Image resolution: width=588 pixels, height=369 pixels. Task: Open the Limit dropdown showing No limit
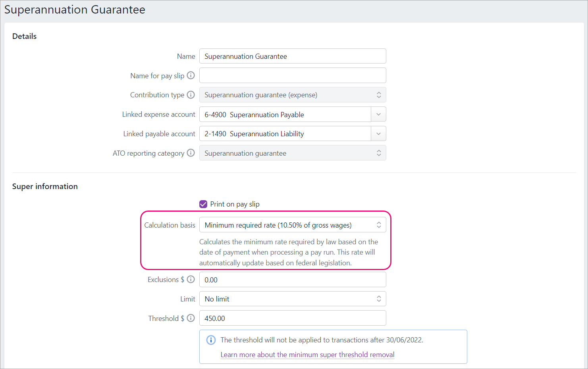point(293,299)
